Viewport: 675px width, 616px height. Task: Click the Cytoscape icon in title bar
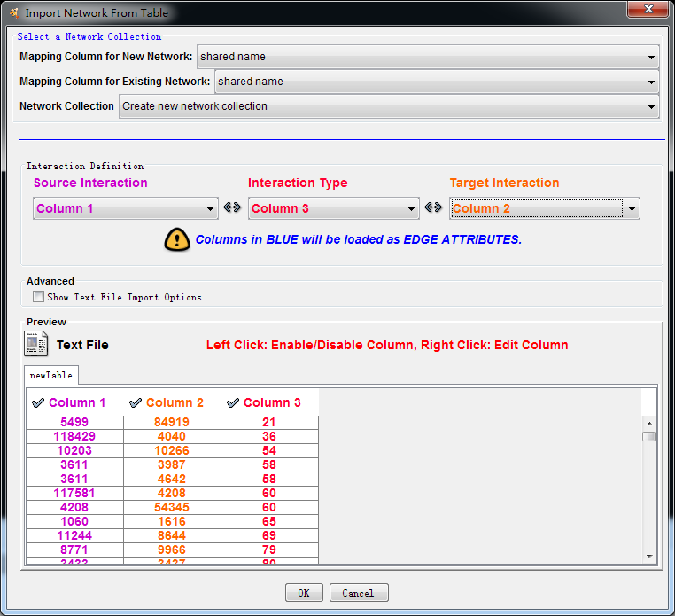pos(14,13)
